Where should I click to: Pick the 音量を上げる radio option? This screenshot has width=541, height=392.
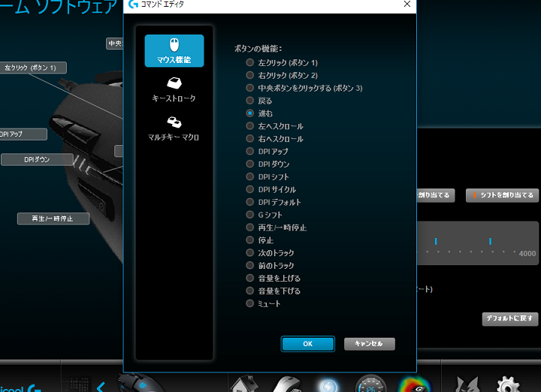pos(250,279)
